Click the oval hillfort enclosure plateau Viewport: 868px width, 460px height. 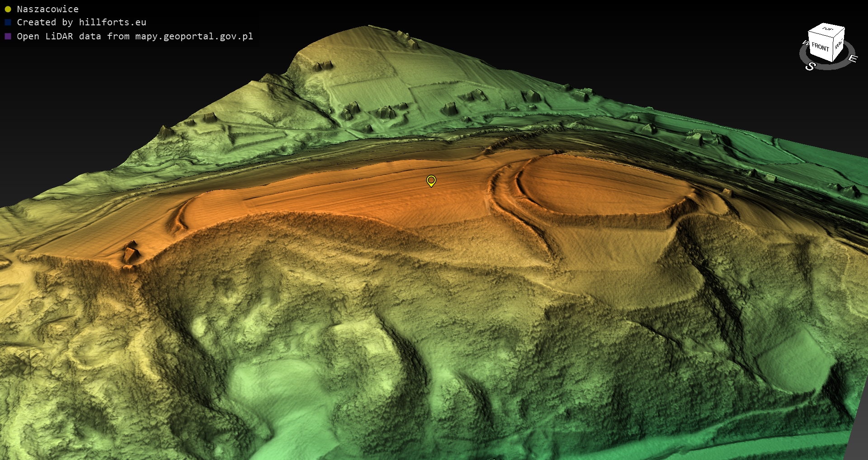point(601,185)
